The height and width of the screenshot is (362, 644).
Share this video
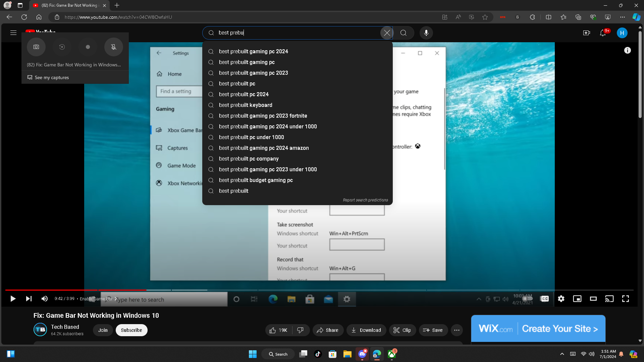pos(328,330)
